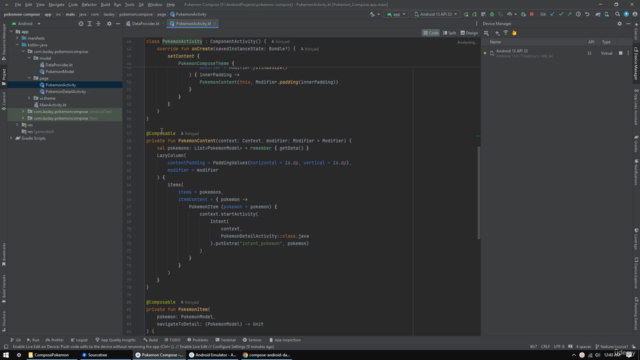Run the app with the green run icon
The width and height of the screenshot is (640, 360).
466,14
